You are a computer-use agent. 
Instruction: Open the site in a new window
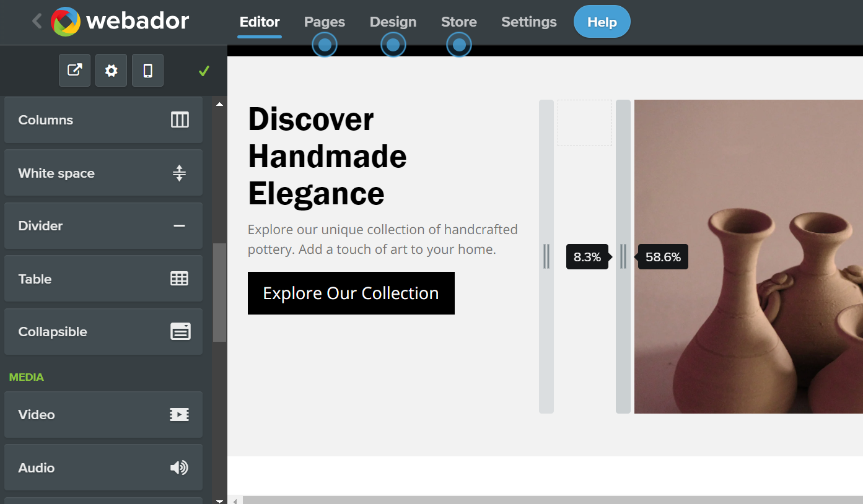[x=74, y=70]
